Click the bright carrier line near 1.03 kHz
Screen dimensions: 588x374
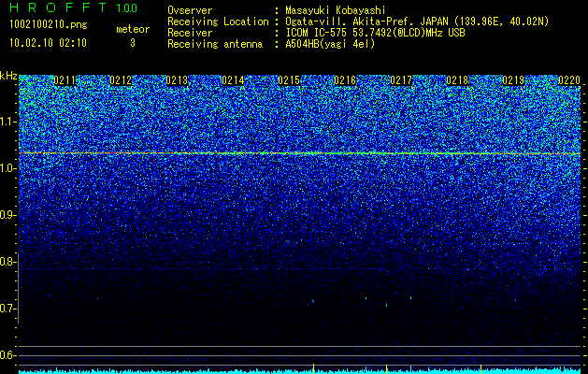click(300, 153)
